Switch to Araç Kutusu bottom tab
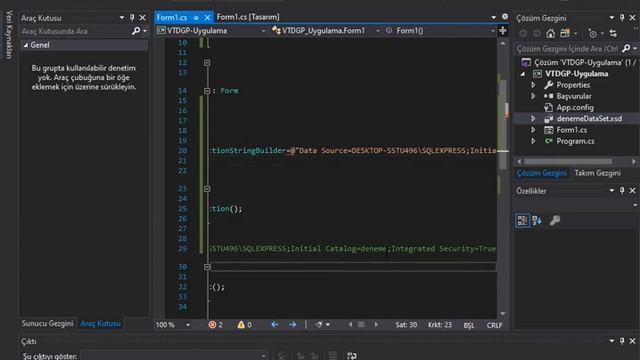The height and width of the screenshot is (360, 640). click(100, 324)
